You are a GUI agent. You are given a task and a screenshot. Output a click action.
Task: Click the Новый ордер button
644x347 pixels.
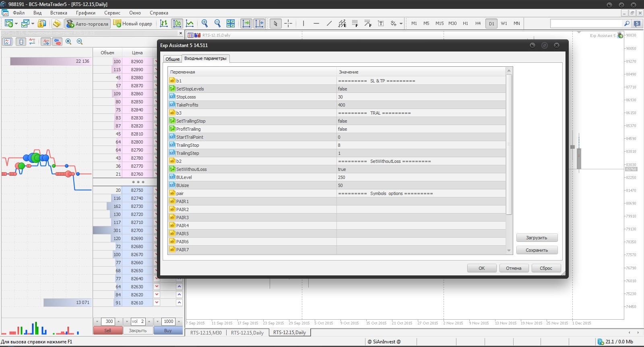133,23
